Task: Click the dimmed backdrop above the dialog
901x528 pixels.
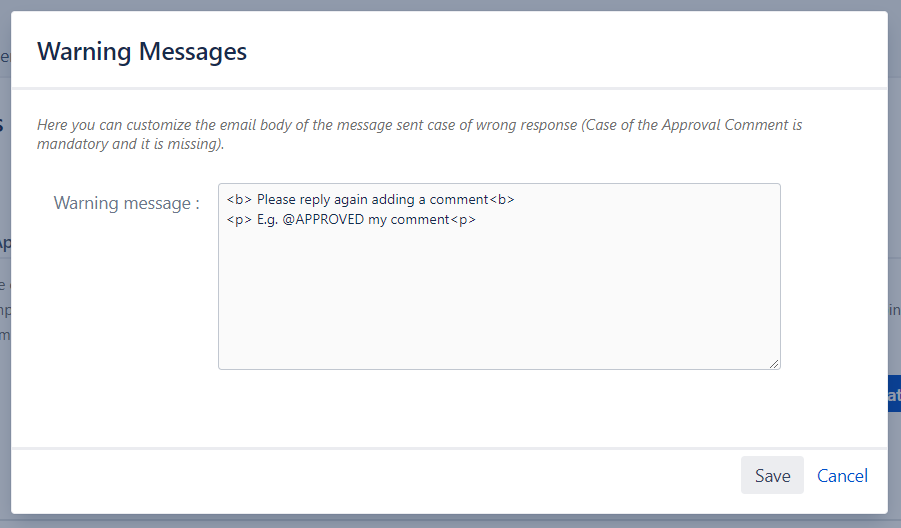Action: [450, 5]
